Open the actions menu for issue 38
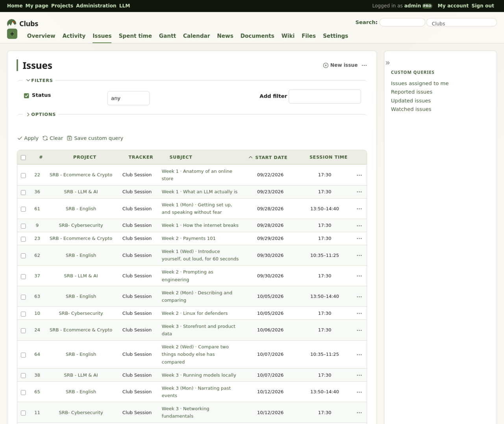 (359, 375)
